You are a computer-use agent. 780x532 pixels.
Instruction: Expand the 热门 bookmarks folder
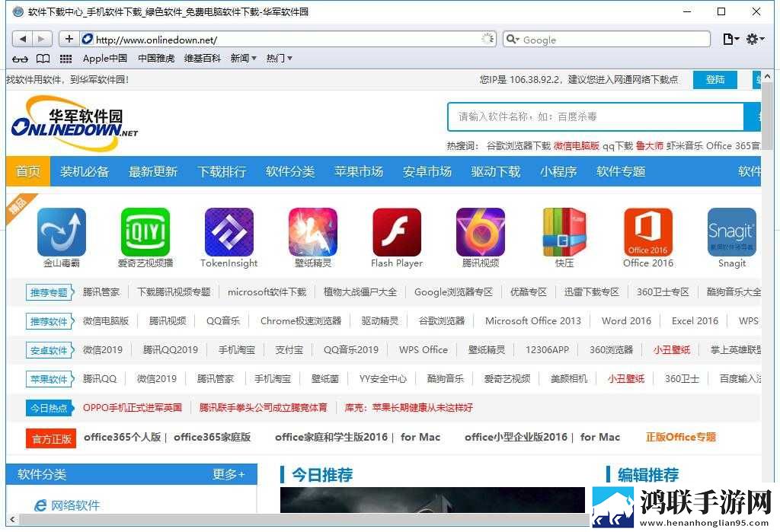[279, 59]
